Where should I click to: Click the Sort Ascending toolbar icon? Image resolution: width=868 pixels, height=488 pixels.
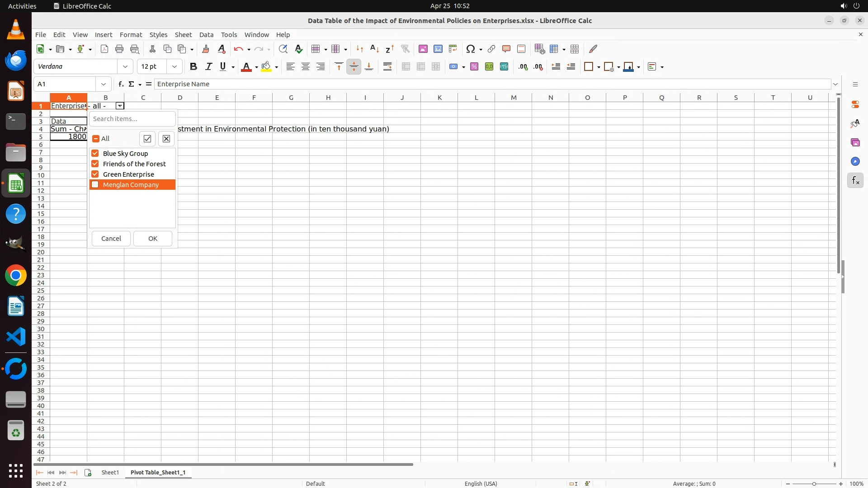[x=374, y=49]
